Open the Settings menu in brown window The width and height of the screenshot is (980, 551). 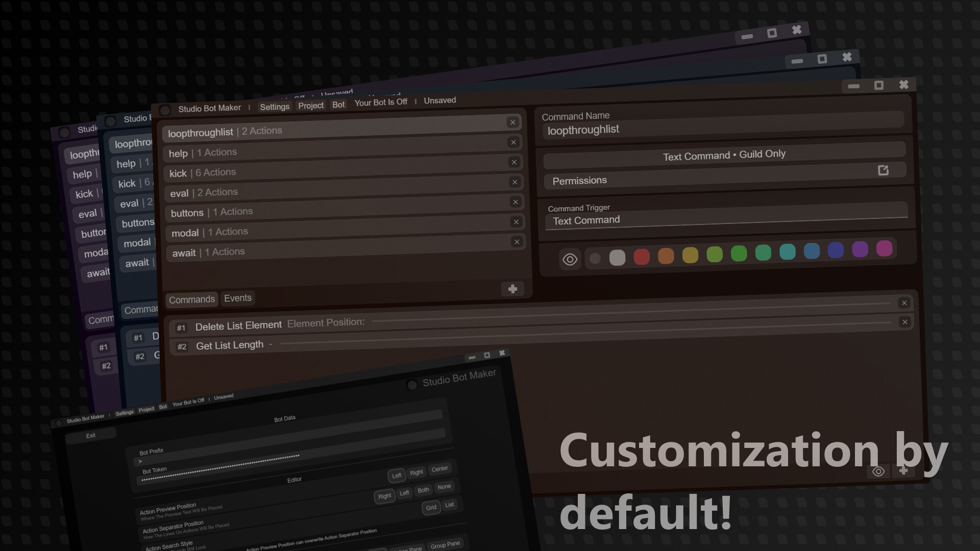click(x=275, y=107)
